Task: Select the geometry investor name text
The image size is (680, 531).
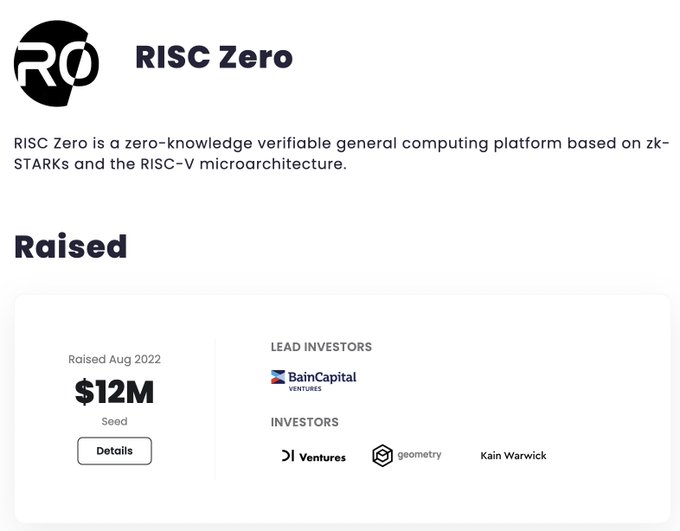Action: point(419,455)
